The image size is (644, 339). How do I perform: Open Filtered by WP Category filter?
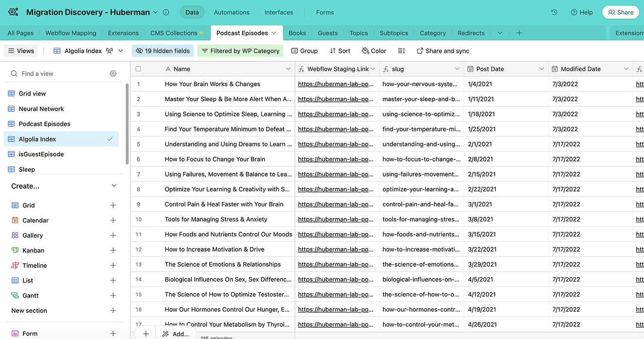(241, 51)
